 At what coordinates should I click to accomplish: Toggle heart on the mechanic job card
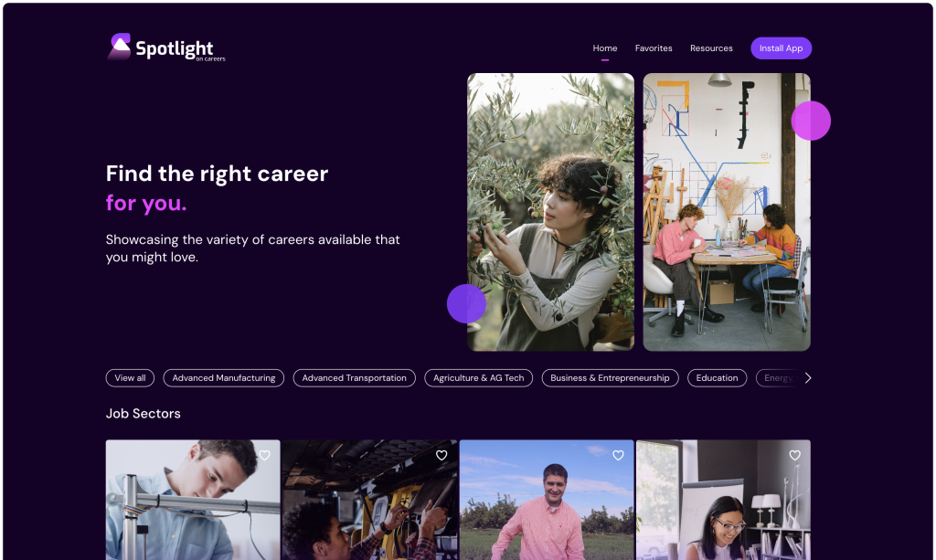coord(441,455)
